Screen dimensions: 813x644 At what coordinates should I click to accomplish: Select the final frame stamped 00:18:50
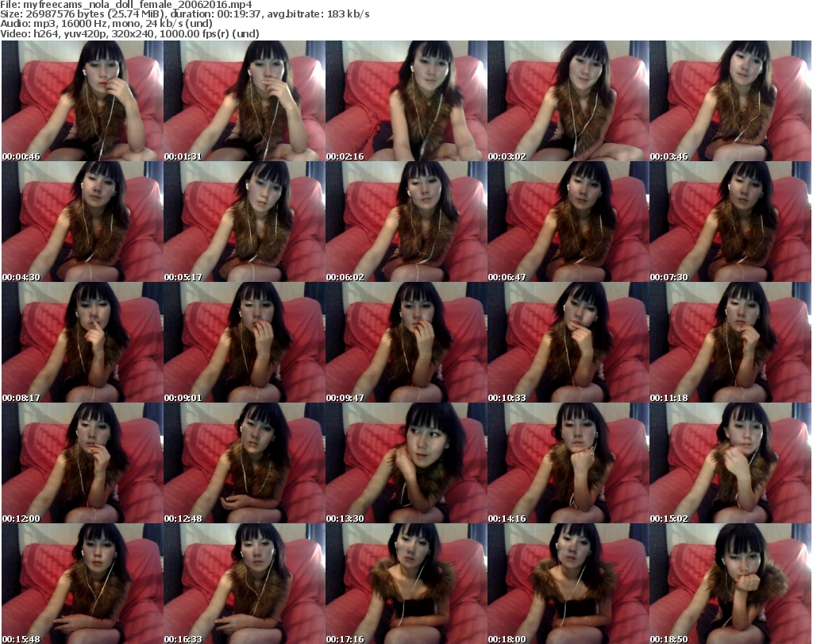[x=730, y=584]
